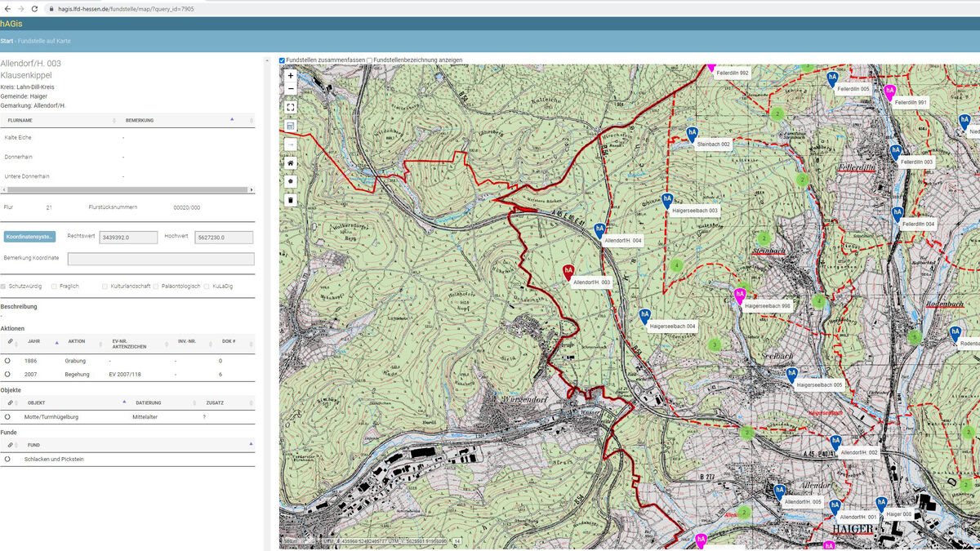The image size is (980, 551).
Task: Click the magenta Haigerseelbach 998 marker
Action: (x=740, y=295)
